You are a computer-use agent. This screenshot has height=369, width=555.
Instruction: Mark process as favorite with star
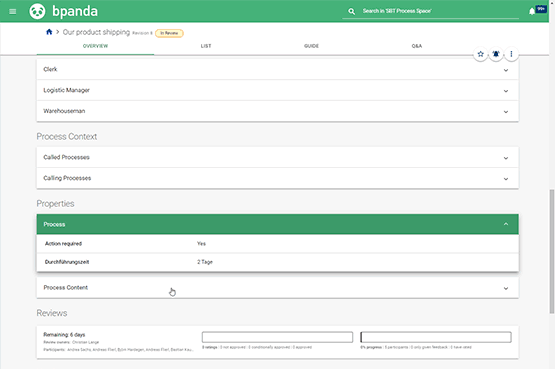click(480, 54)
